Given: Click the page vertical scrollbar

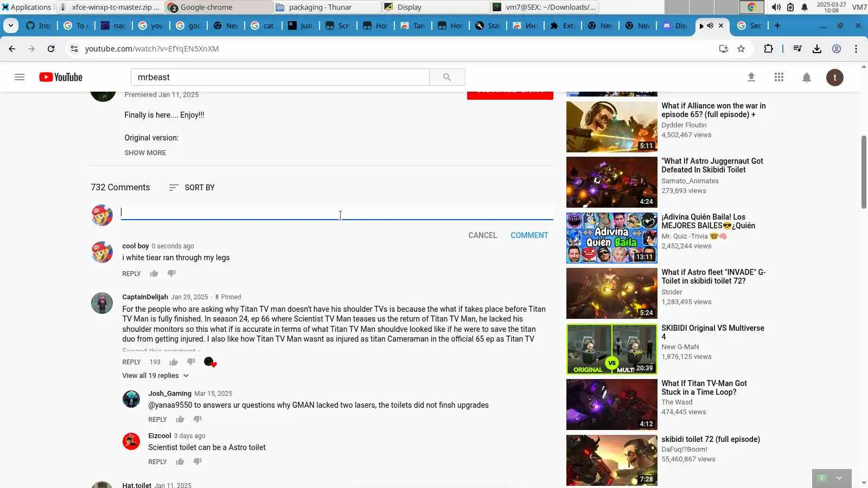Looking at the screenshot, I should (x=864, y=172).
